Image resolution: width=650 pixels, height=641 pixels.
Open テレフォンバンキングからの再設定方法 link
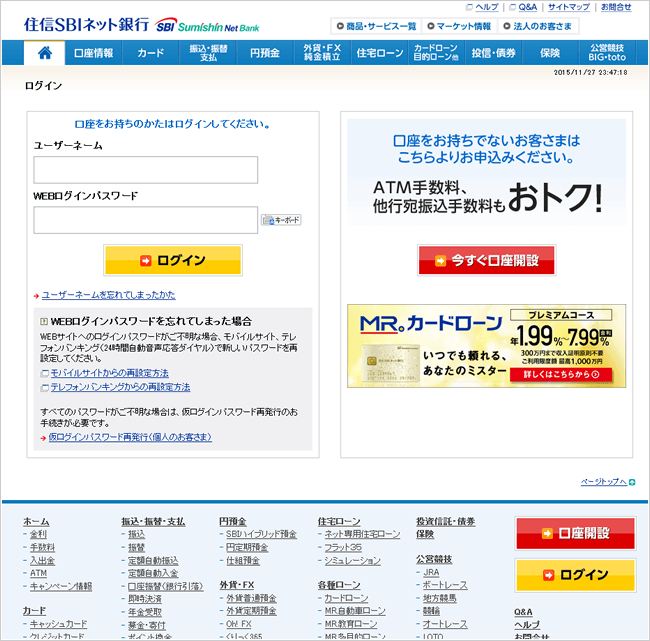(120, 387)
